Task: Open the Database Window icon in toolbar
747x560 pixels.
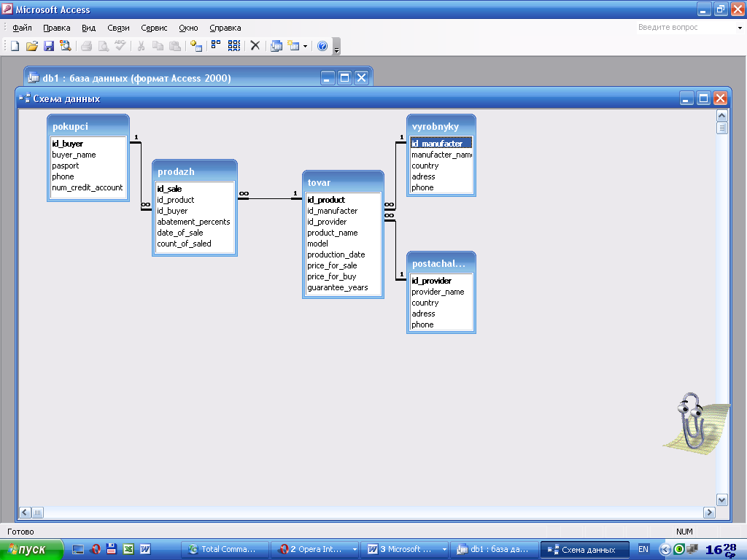Action: [x=276, y=46]
